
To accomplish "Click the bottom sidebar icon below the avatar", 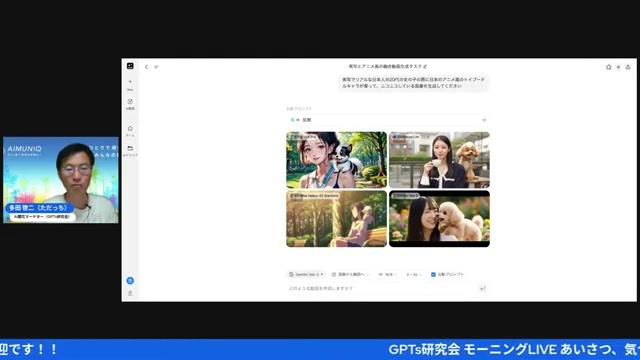I will coord(130,293).
